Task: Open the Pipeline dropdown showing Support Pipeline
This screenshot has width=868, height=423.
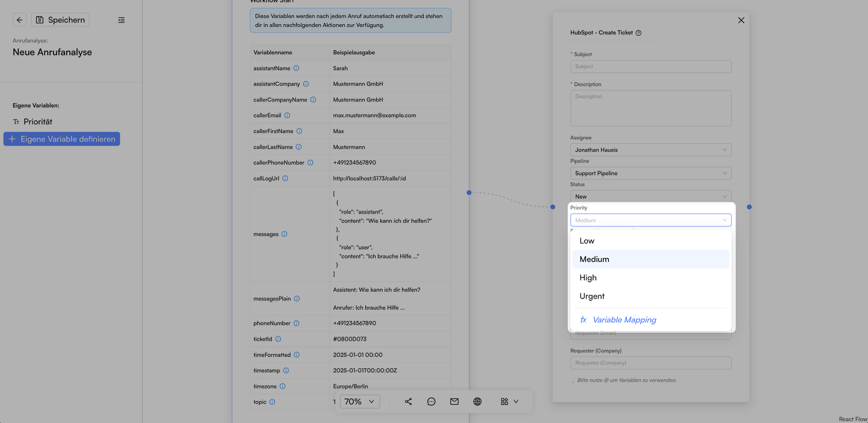Action: point(651,173)
